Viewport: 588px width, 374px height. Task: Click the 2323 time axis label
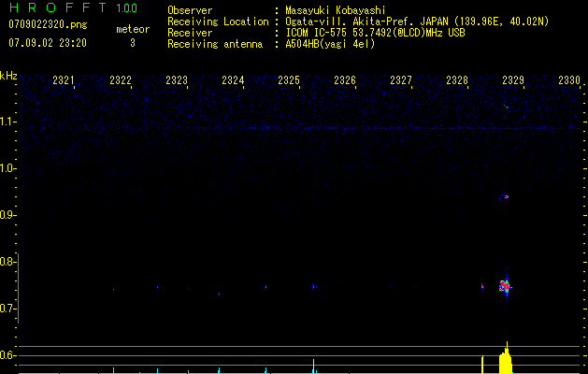[177, 80]
